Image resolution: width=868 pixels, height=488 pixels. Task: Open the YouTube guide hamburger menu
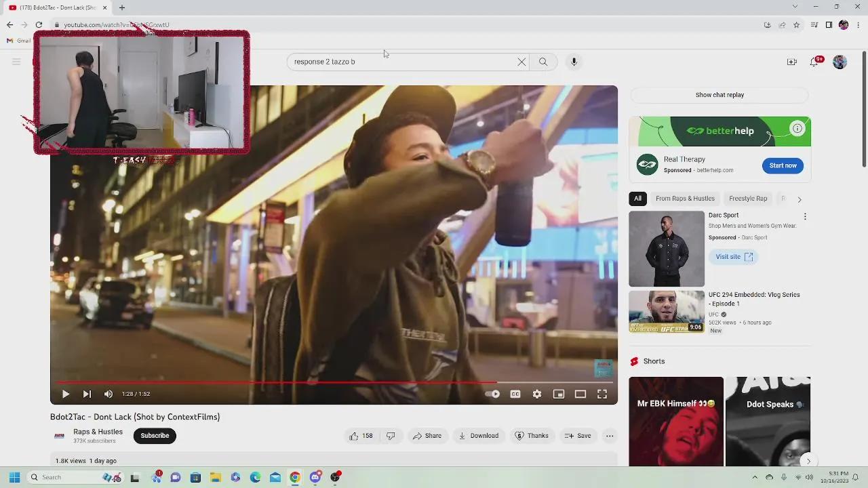(16, 62)
